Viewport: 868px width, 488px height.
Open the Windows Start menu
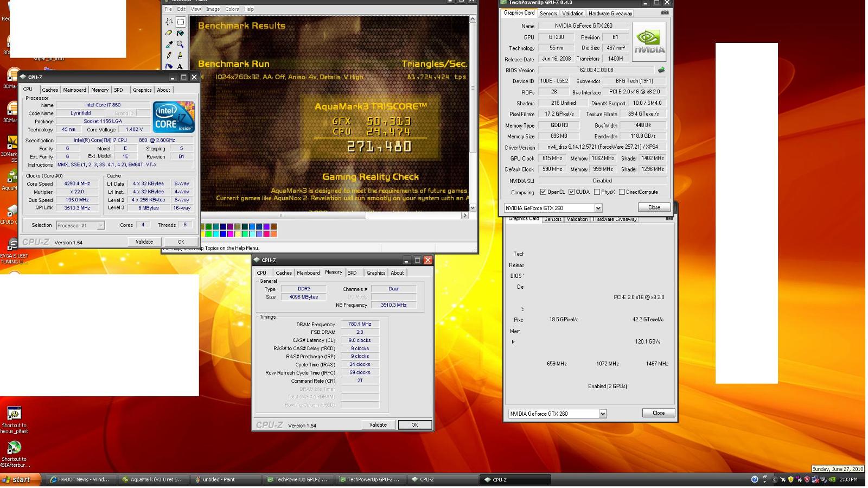21,479
